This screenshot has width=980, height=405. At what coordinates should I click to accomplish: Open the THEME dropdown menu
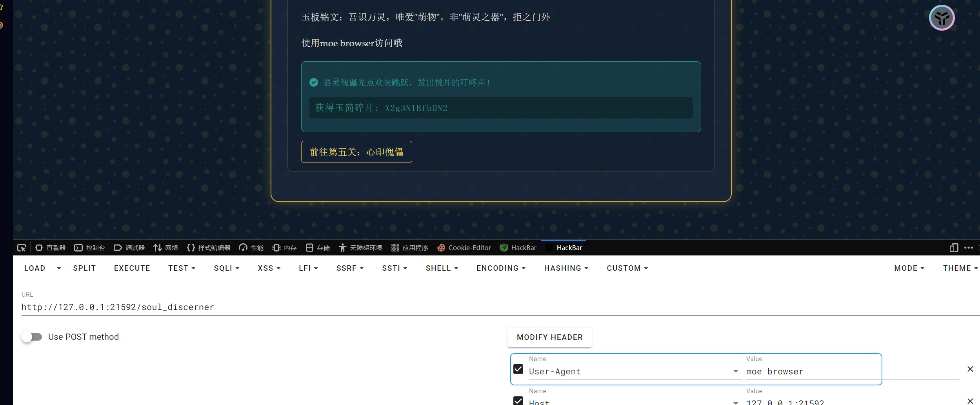click(x=960, y=268)
